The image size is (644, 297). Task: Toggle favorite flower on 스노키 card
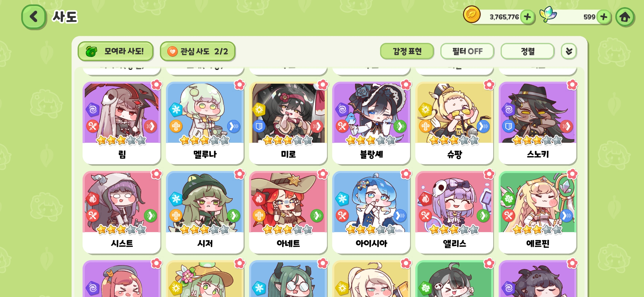(x=572, y=85)
